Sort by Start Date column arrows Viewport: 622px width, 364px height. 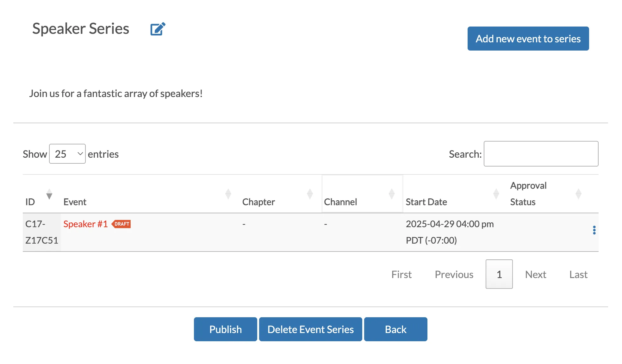(496, 194)
